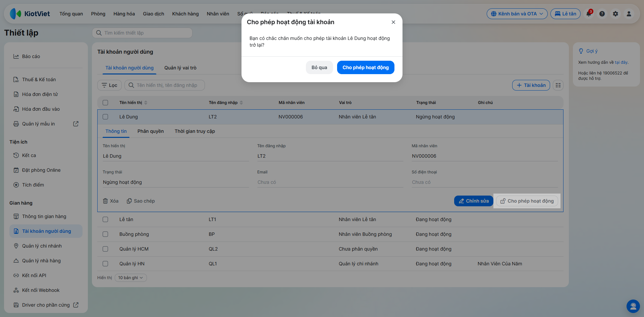Open Quản lý nhà hàng sidebar item

click(x=46, y=261)
